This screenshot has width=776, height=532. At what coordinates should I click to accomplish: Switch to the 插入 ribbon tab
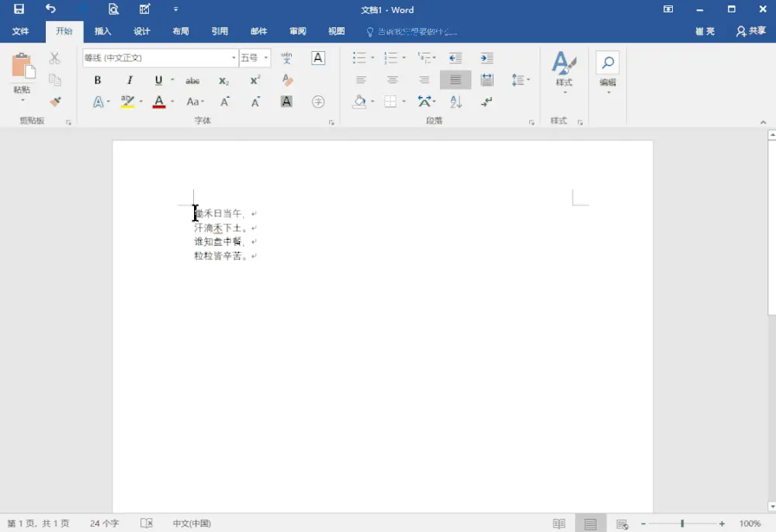[102, 32]
